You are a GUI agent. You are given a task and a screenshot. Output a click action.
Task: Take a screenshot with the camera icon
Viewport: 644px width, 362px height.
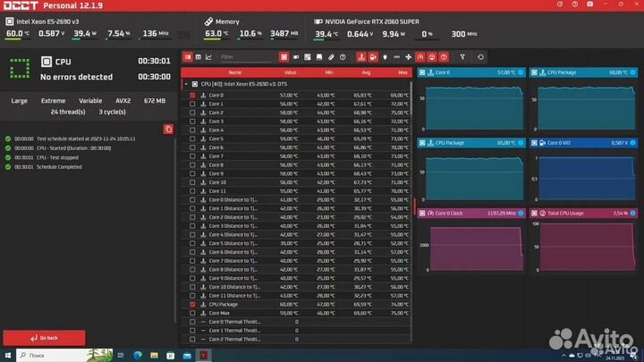point(589,4)
